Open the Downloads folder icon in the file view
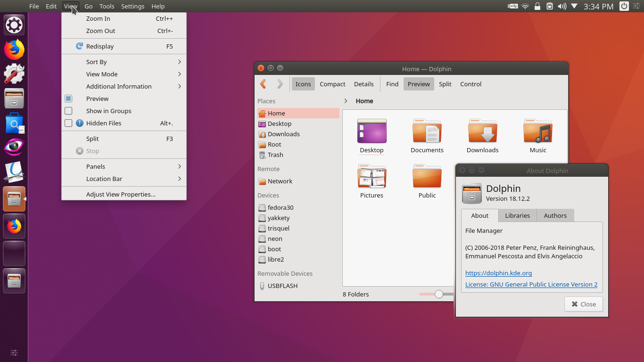Viewport: 644px width, 362px height. point(482,131)
